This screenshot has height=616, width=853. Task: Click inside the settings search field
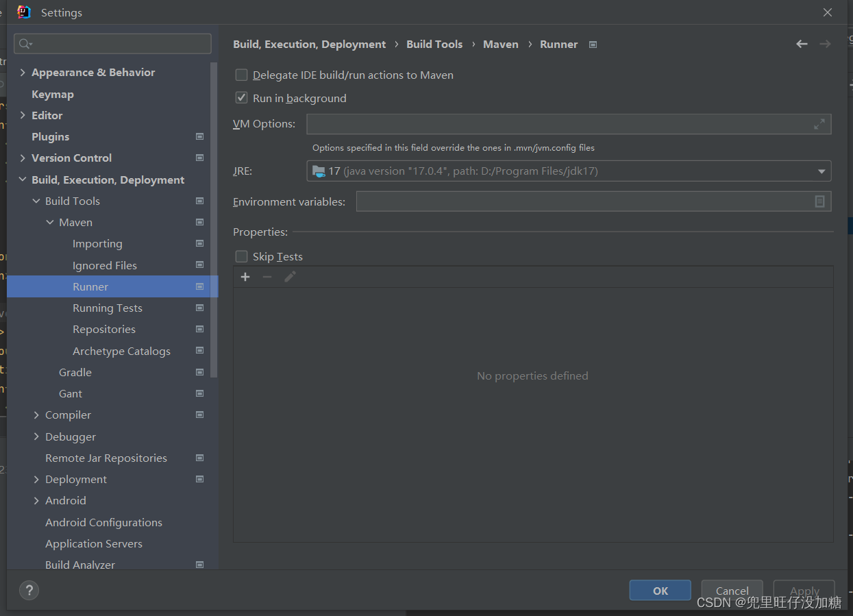click(112, 44)
